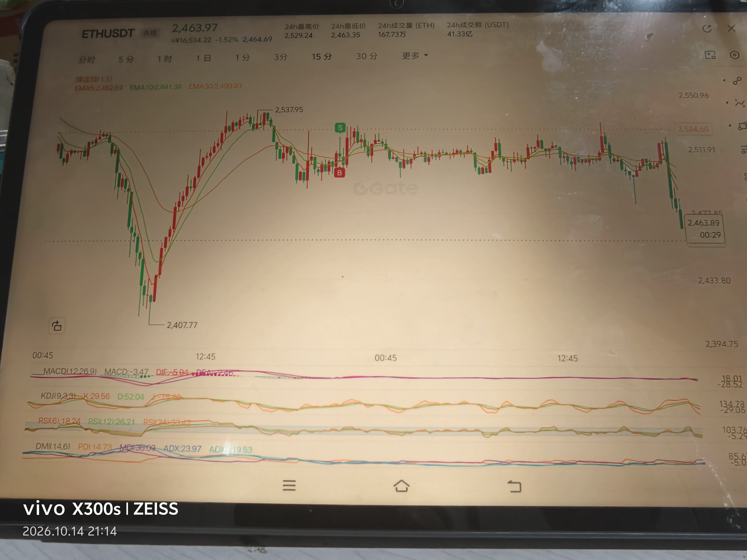The image size is (747, 560).
Task: Tap the last price 2,463.97
Action: click(195, 28)
